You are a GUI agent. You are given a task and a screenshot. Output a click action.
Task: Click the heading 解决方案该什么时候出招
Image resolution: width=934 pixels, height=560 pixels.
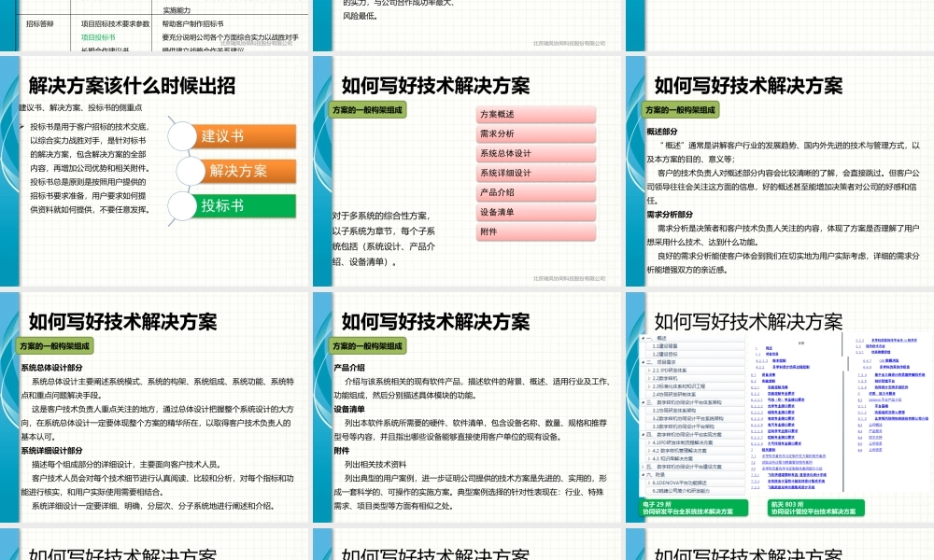[x=132, y=86]
